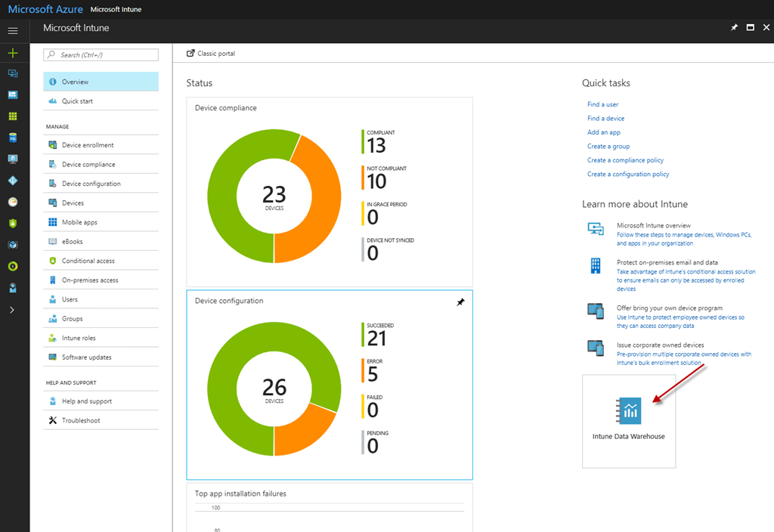This screenshot has width=774, height=532.
Task: Click Find a user link
Action: click(602, 104)
